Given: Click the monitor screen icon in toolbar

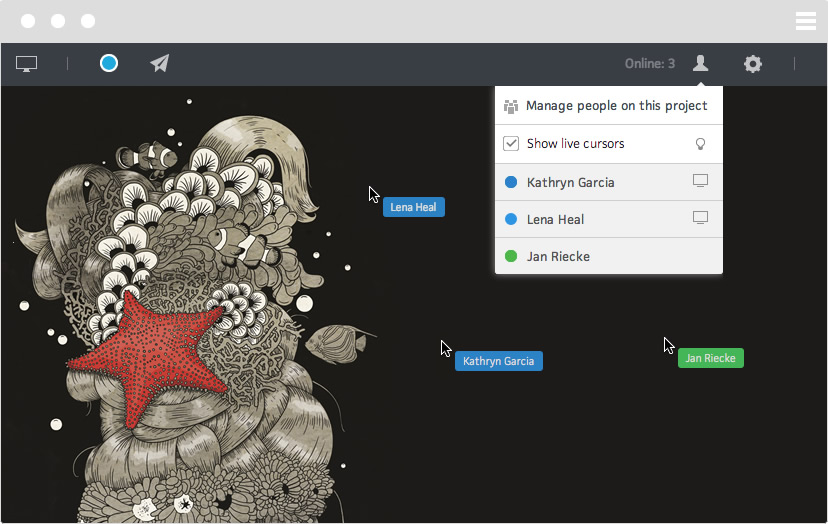Looking at the screenshot, I should (x=26, y=64).
